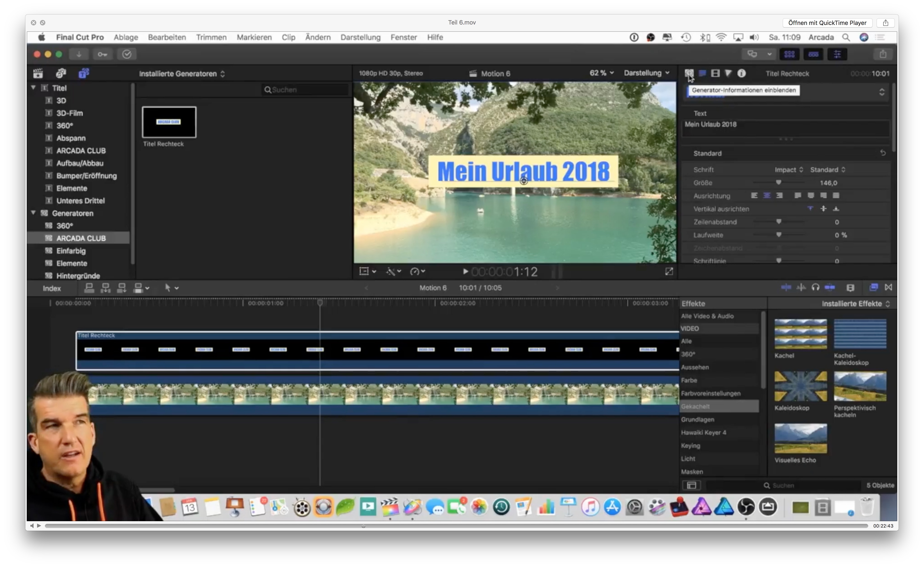
Task: Adjust the Laufweite slider
Action: point(778,235)
